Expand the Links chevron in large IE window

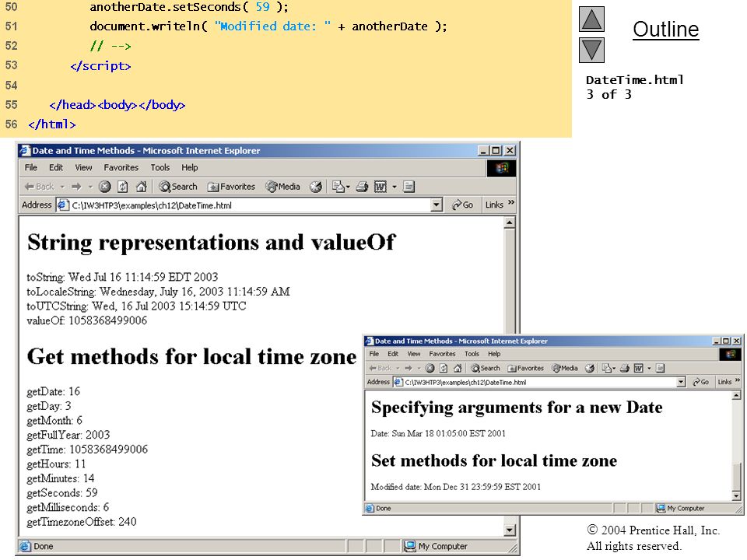click(x=511, y=202)
